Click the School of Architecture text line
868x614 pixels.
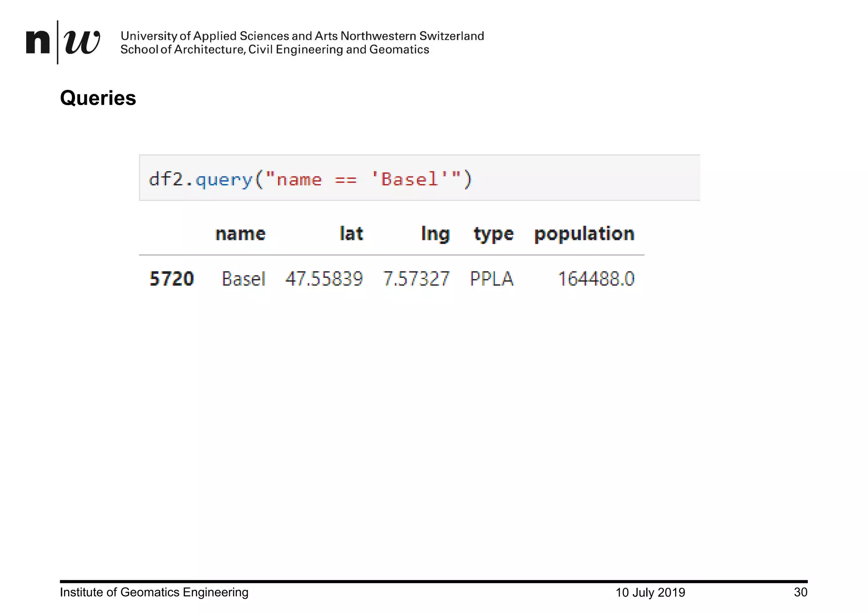[x=275, y=50]
